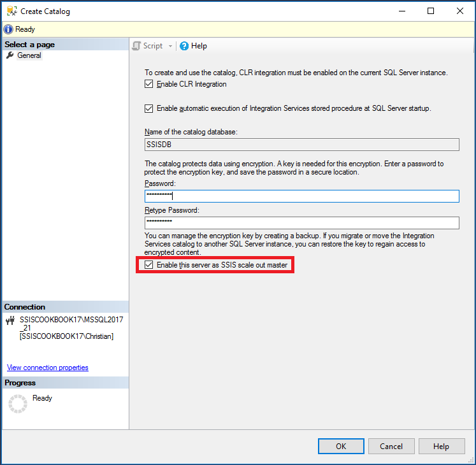Focus the Password input field

pyautogui.click(x=302, y=196)
